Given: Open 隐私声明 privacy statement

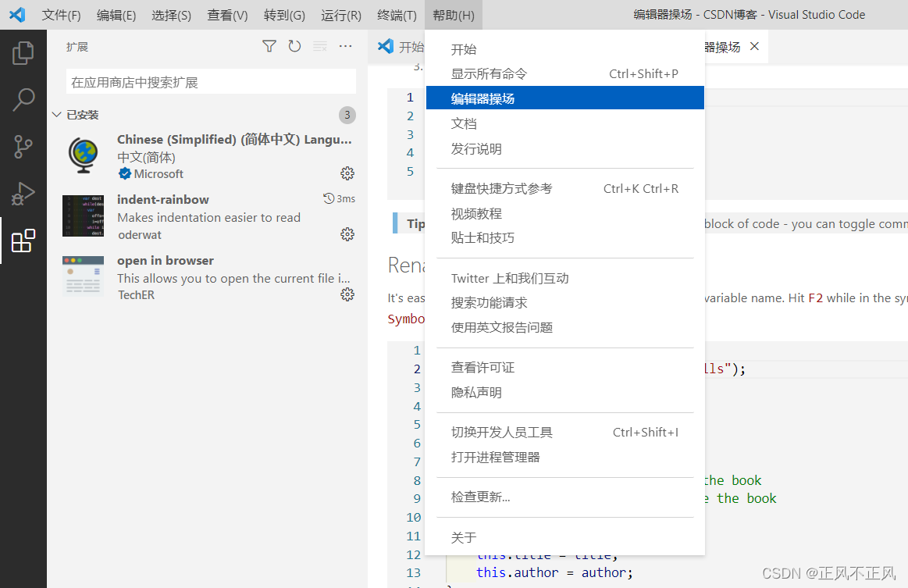Looking at the screenshot, I should (x=565, y=392).
